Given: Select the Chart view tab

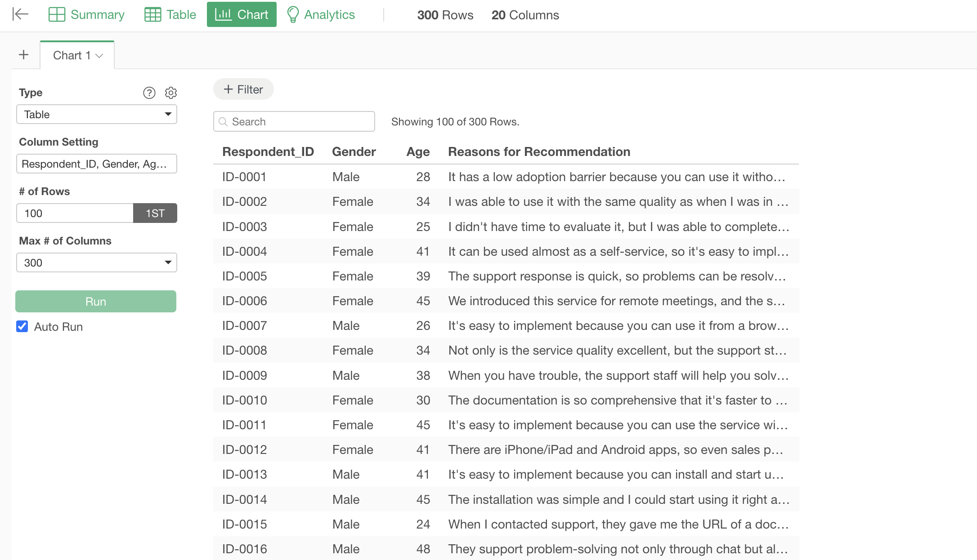Looking at the screenshot, I should (x=242, y=15).
